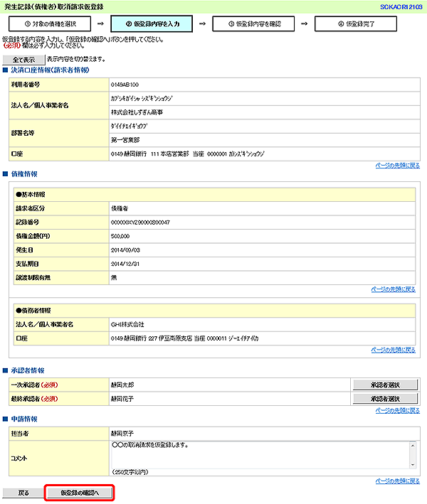The width and height of the screenshot is (427, 504).
Task: Click debtor account 伊豆高原支店 row
Action: tap(185, 338)
